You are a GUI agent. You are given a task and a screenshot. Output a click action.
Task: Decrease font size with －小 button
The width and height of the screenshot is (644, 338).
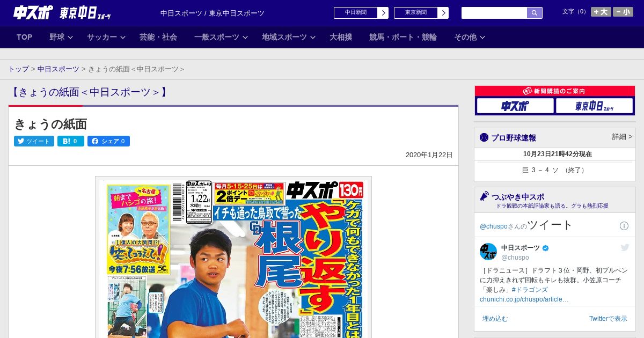pyautogui.click(x=623, y=12)
